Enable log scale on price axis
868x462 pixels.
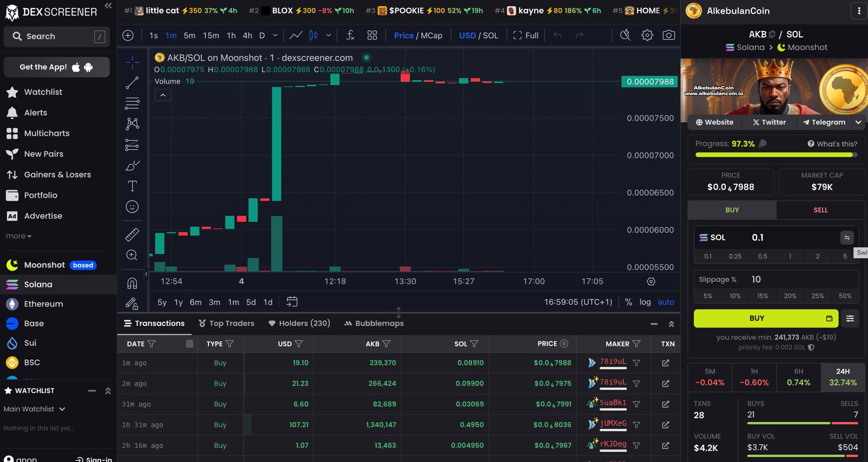[645, 302]
